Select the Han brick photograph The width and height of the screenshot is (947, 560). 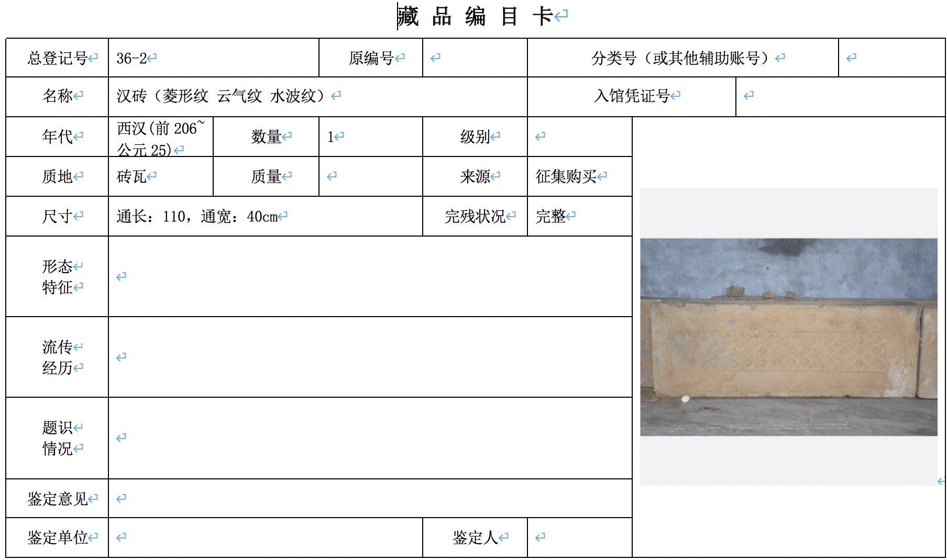788,337
